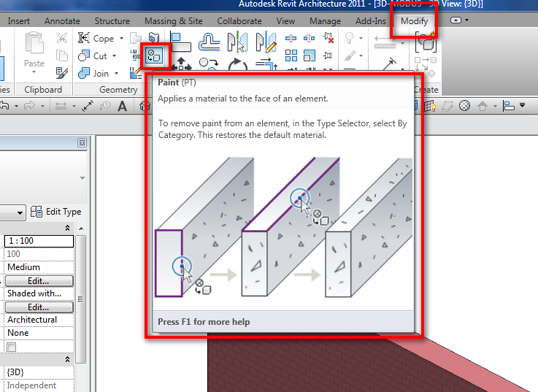The image size is (538, 392).
Task: Tick the checkbox below None in Properties
Action: click(x=12, y=347)
